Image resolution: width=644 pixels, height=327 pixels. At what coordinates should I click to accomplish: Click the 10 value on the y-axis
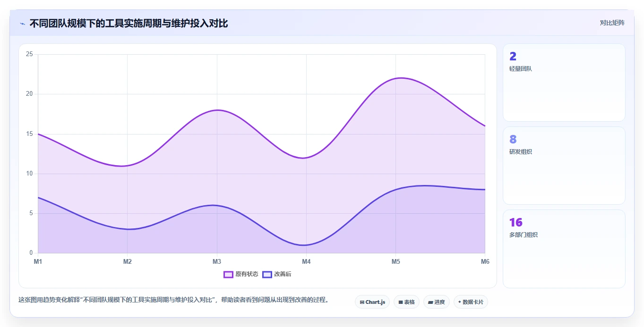click(29, 174)
